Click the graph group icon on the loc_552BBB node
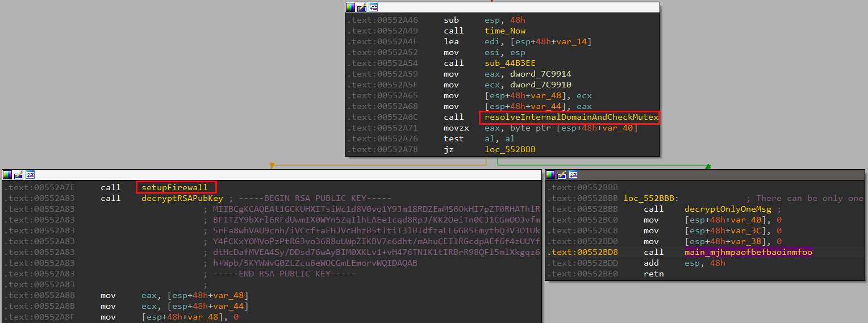Screen dimensions: 868x323 coord(573,174)
